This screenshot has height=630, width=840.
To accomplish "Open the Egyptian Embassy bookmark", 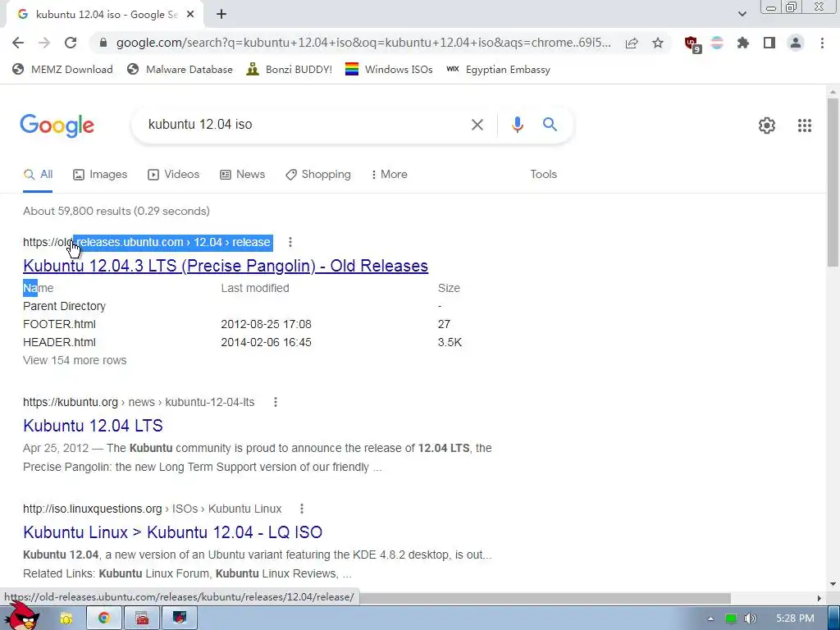I will coord(498,69).
